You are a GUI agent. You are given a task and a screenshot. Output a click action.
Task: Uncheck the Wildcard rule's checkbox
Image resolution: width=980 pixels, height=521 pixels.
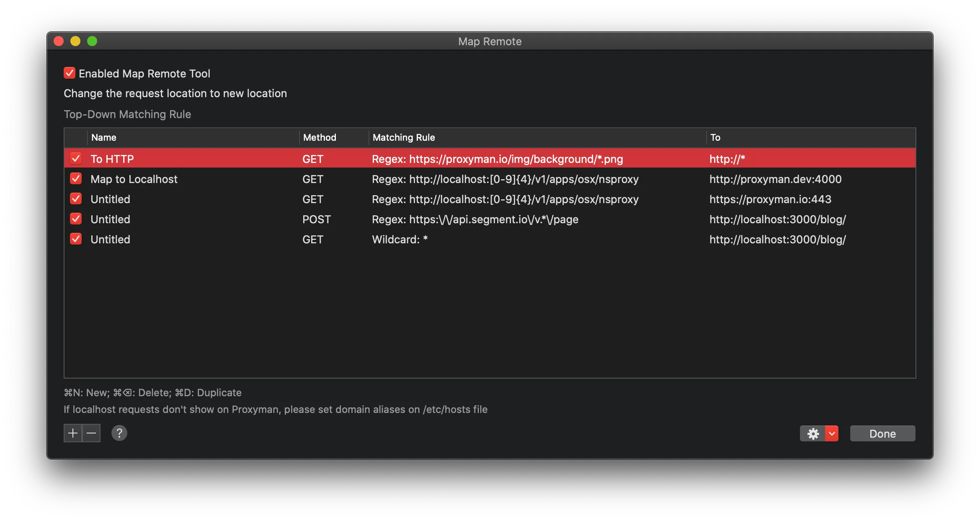coord(76,239)
